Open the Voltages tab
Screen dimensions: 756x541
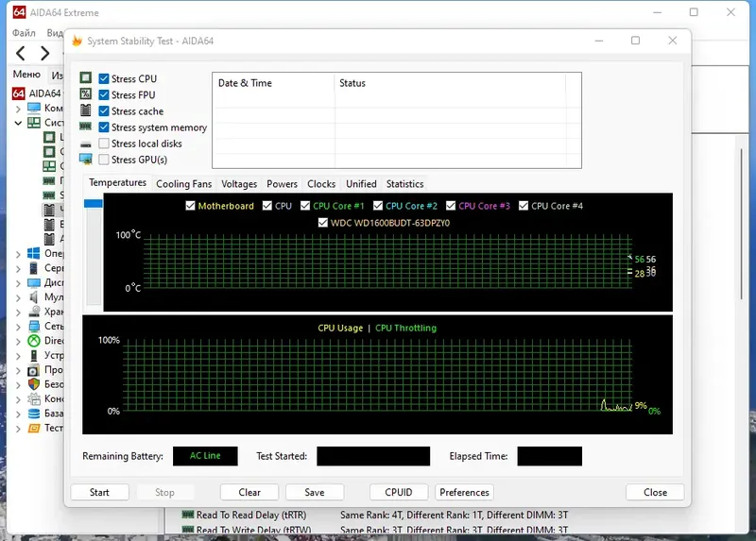coord(239,184)
